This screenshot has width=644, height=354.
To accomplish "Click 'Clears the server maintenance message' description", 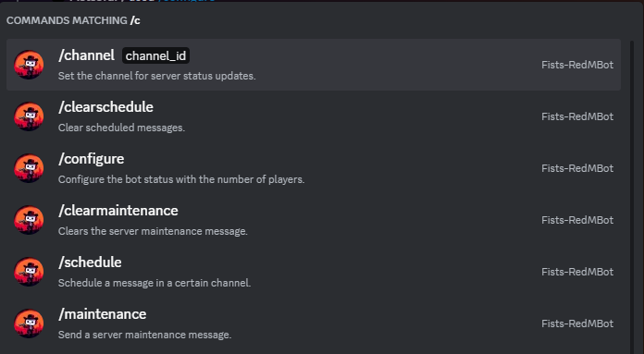I will pos(153,231).
